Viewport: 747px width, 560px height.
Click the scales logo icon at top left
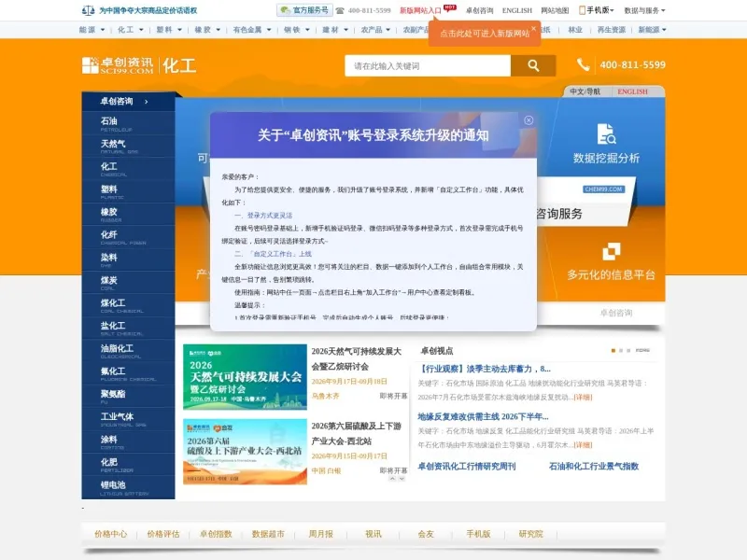click(x=88, y=10)
